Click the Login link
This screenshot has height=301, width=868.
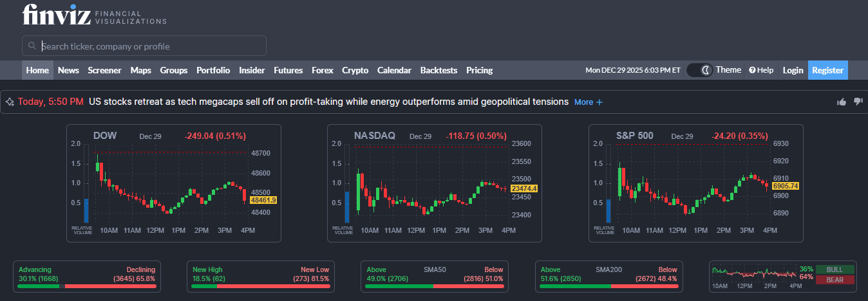(793, 70)
